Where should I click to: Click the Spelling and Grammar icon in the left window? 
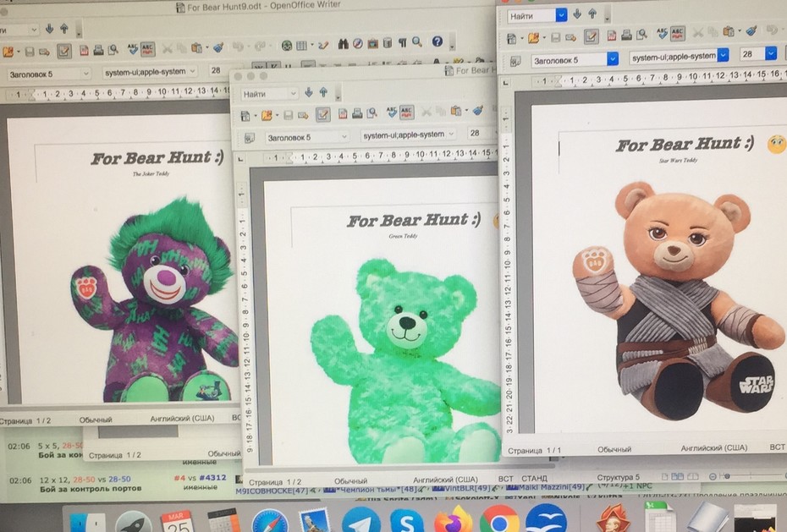click(x=133, y=49)
